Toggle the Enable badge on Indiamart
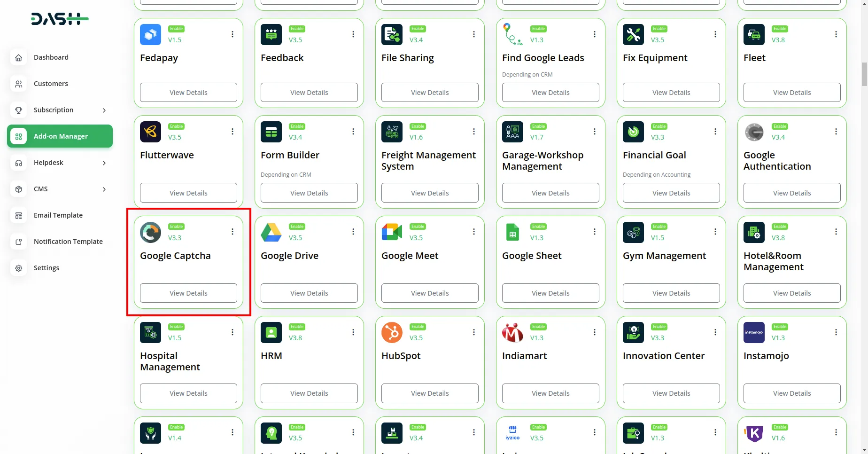Viewport: 868px width, 454px height. [x=539, y=327]
